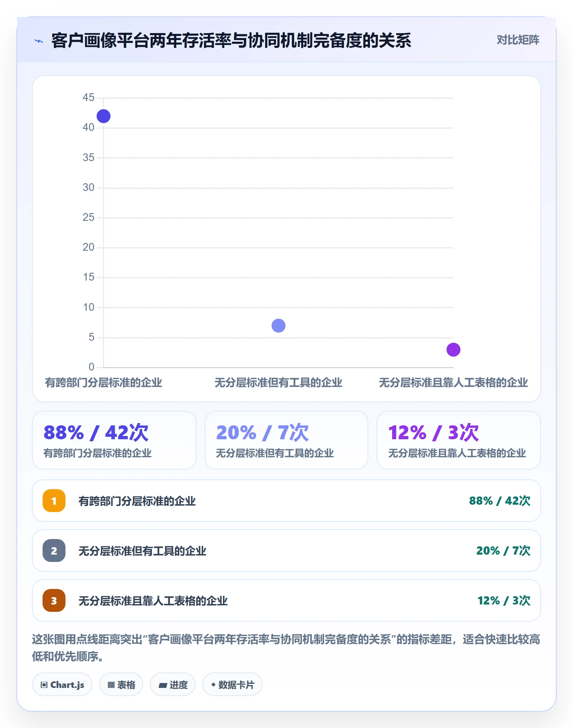Click the green 88% / 42次 value in row 1
573x728 pixels.
pyautogui.click(x=500, y=501)
